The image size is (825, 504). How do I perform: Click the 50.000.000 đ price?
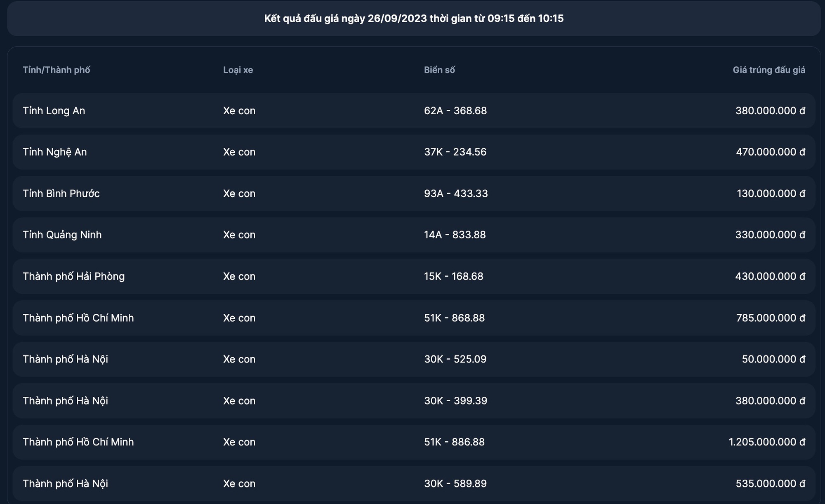pos(773,359)
